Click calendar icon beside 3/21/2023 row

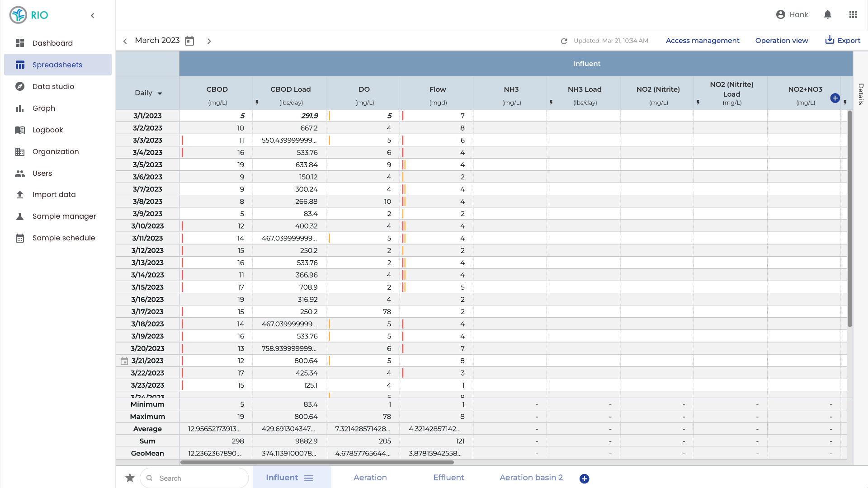[124, 361]
